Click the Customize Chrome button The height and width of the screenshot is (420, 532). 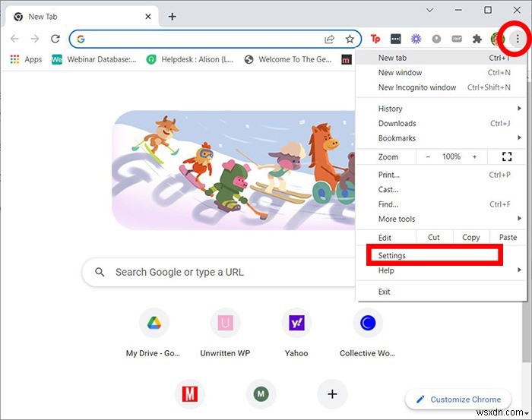[x=458, y=399]
